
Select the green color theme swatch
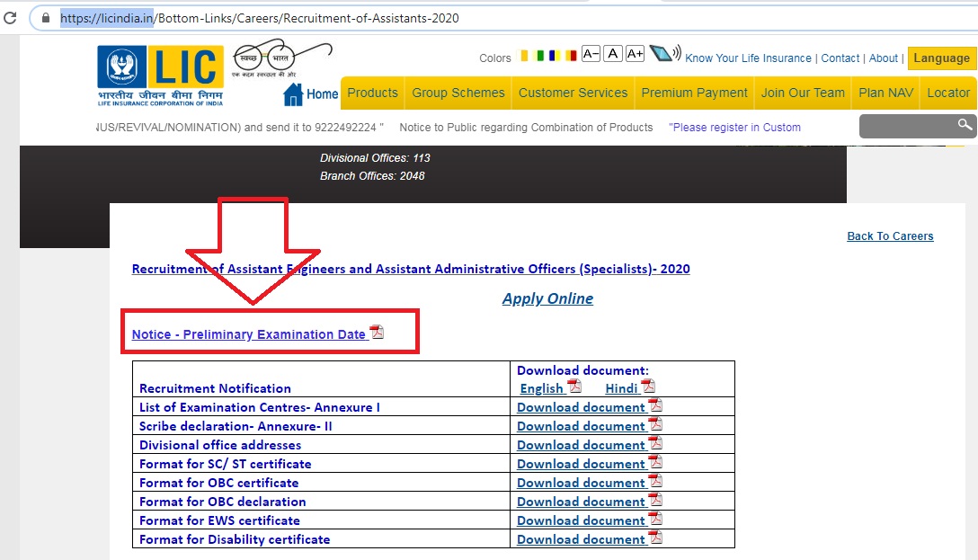[540, 56]
